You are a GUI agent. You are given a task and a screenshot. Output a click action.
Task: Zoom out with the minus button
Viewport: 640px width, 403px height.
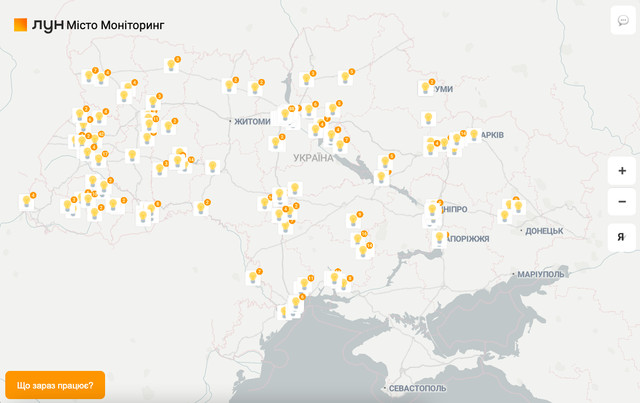point(622,203)
